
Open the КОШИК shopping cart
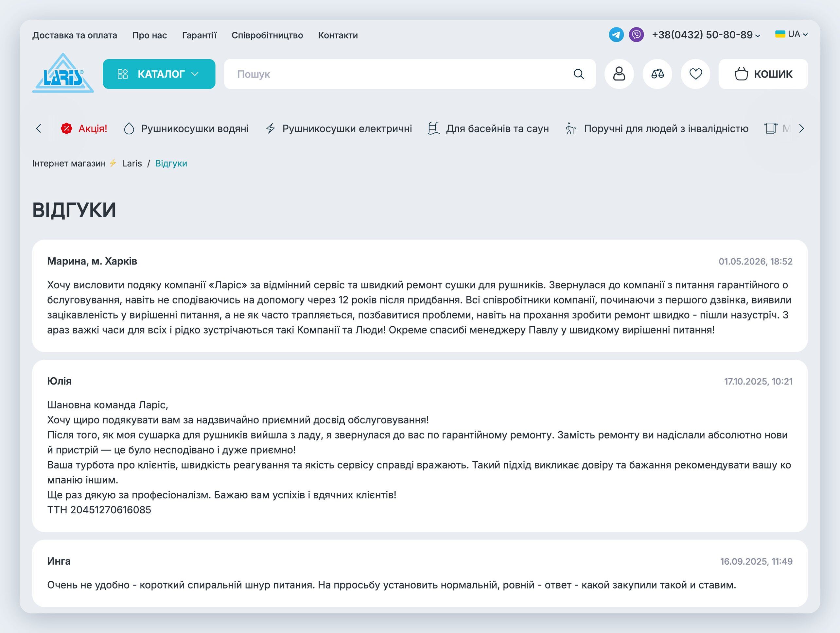(763, 74)
